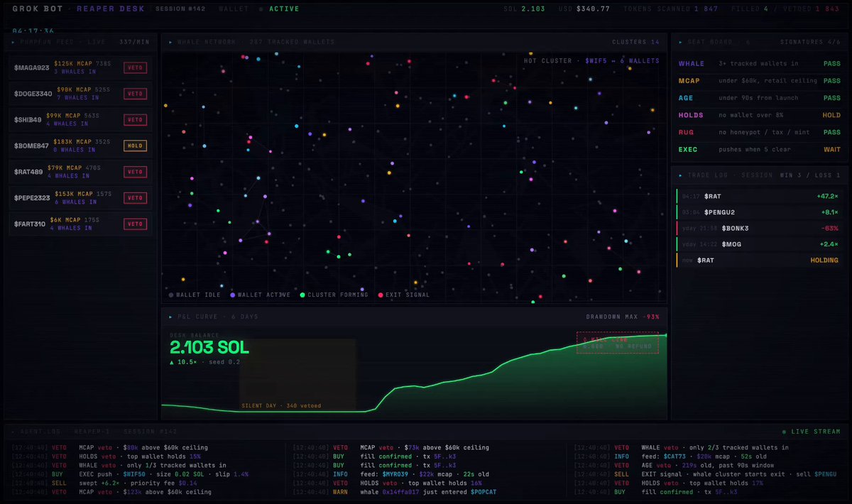Collapse the Whale Network panel header arrow
This screenshot has width=852, height=504.
coord(170,42)
